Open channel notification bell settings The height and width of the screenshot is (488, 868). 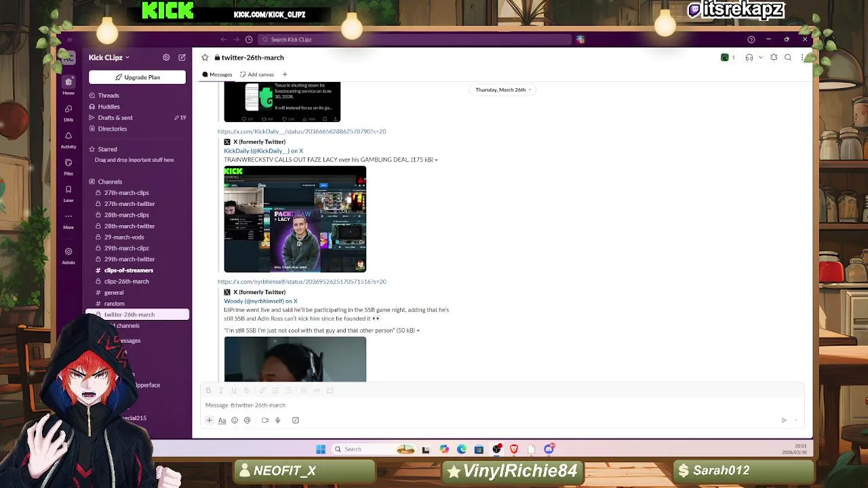(774, 58)
